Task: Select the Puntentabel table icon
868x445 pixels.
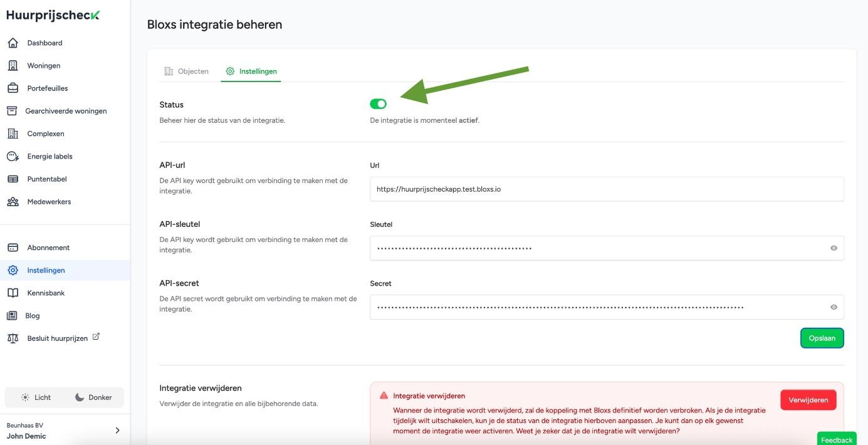Action: click(x=12, y=179)
